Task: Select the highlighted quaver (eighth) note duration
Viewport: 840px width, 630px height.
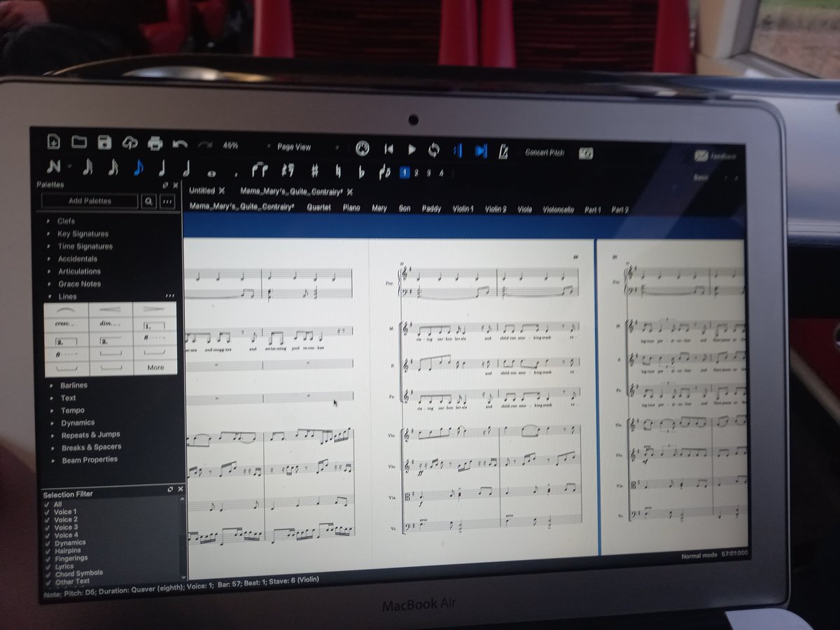Action: coord(138,168)
